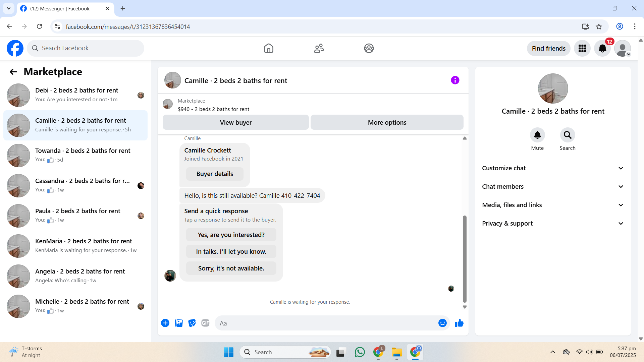Open notifications bell with 12 badge
The width and height of the screenshot is (644, 362).
click(x=602, y=48)
